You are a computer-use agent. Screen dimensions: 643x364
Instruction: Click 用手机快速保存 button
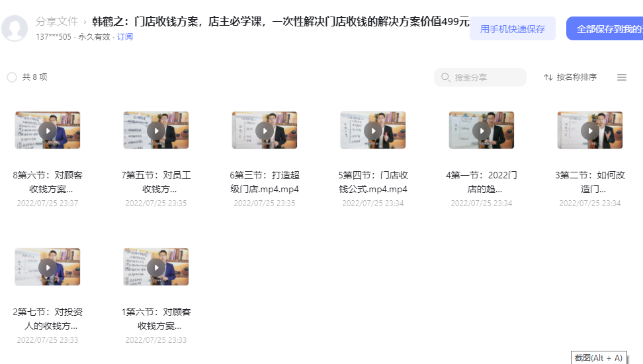(x=513, y=28)
